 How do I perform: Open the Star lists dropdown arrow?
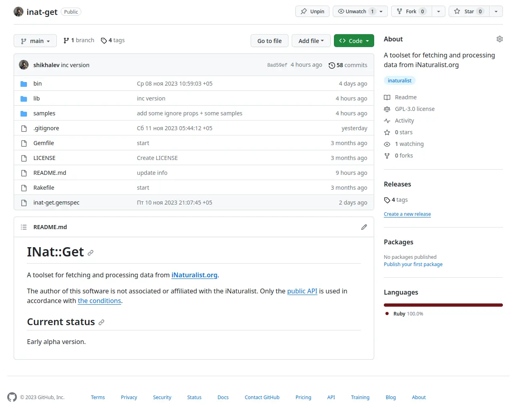tap(496, 11)
